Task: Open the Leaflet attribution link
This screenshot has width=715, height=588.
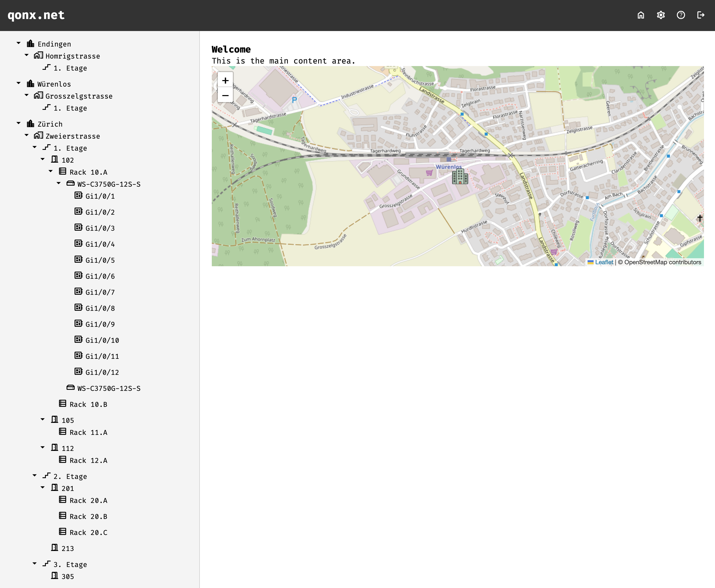Action: pyautogui.click(x=604, y=262)
